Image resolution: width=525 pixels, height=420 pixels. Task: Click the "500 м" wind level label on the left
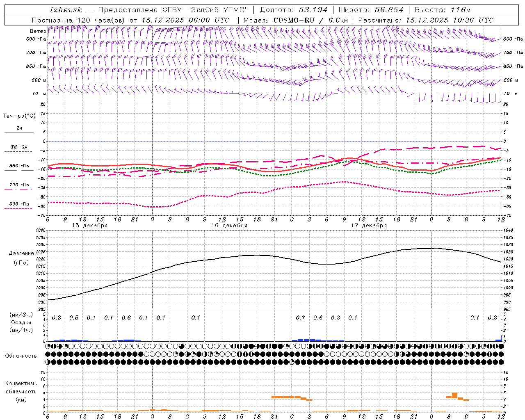pyautogui.click(x=39, y=80)
